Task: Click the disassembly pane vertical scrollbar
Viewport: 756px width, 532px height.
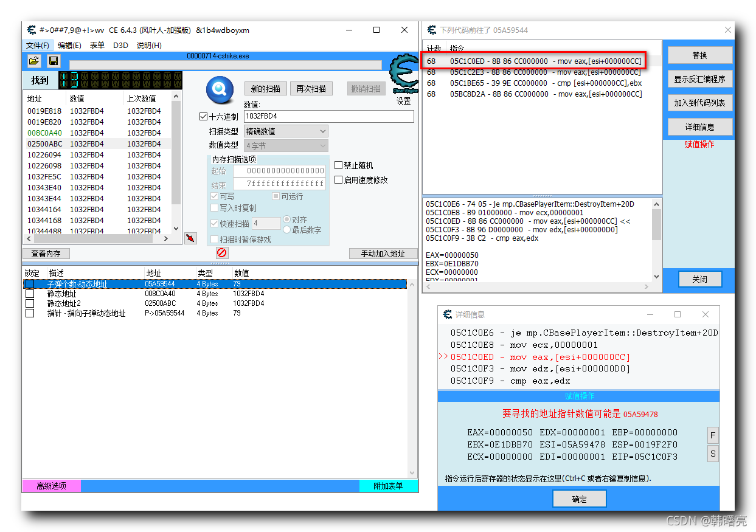Action: pos(656,239)
